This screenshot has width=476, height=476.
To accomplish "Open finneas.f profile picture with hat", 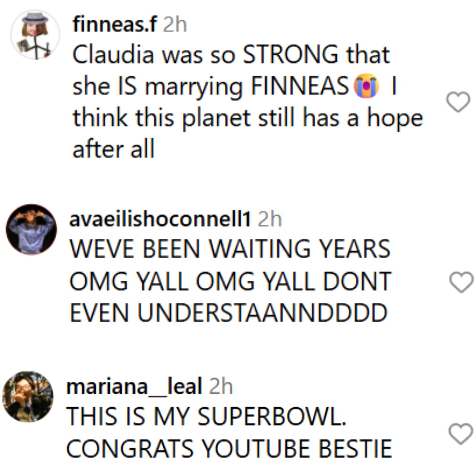I will (35, 35).
